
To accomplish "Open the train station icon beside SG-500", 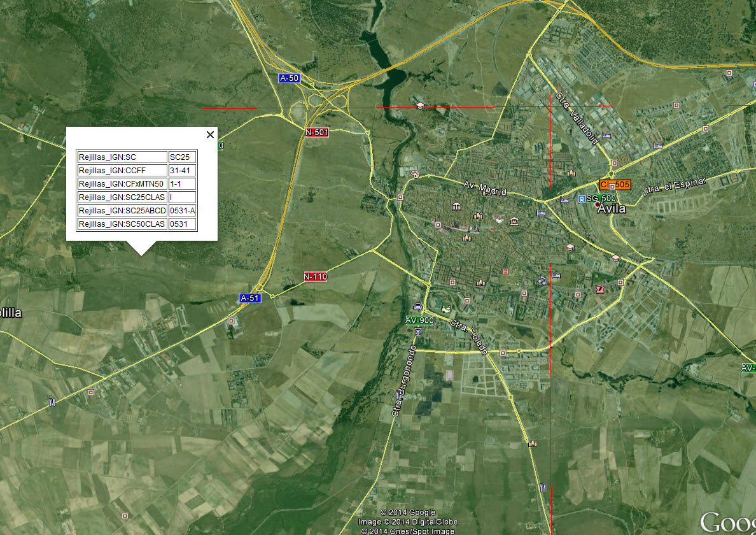I will coord(582,199).
